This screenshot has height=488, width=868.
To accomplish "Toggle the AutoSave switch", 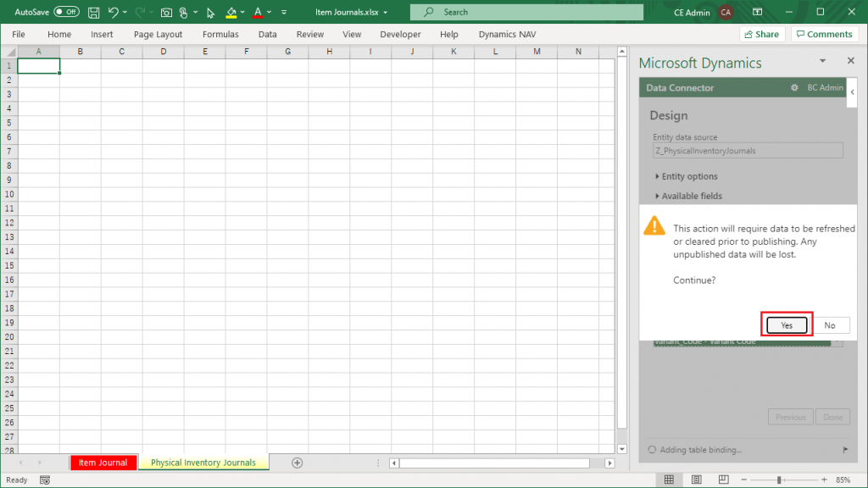I will click(66, 12).
